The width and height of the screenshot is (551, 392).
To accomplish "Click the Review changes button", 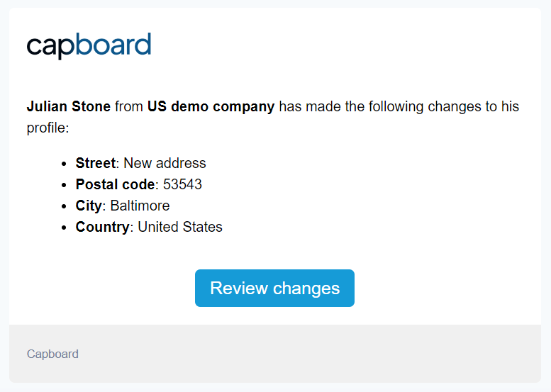I will click(x=274, y=288).
